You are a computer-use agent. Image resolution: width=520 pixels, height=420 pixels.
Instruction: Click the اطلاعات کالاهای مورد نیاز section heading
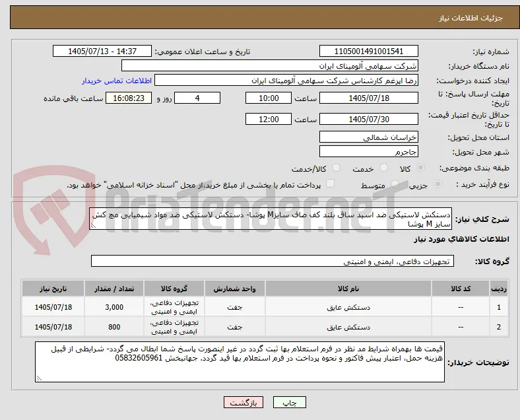pos(461,239)
